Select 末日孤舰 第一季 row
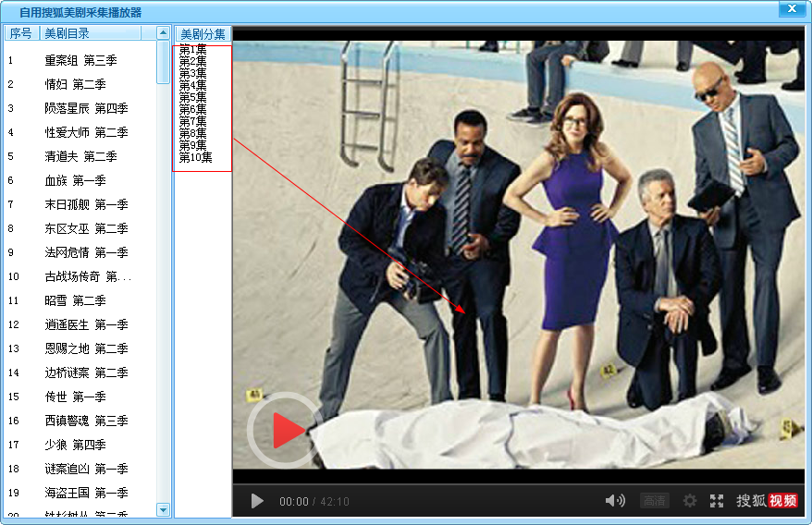Screen dimensions: 812x525 click(80, 204)
